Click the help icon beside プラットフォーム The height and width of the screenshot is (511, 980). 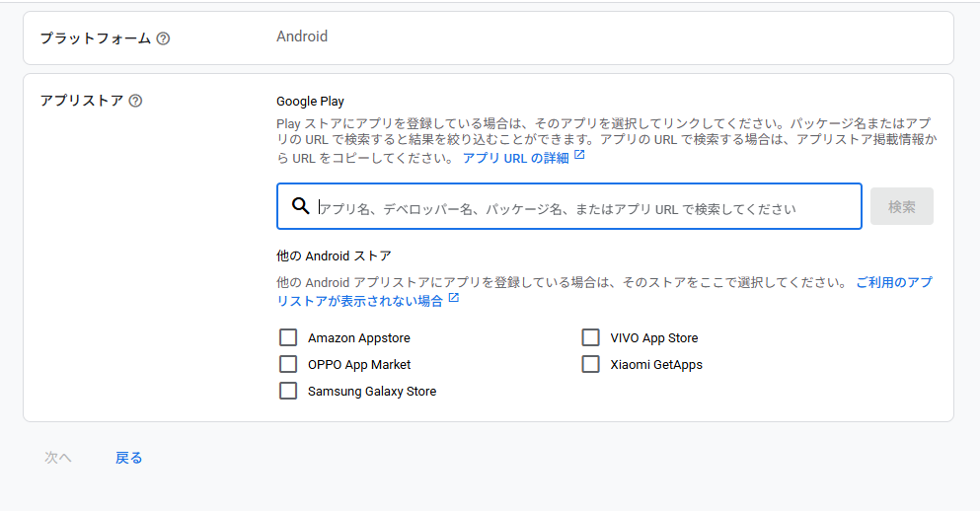(x=163, y=38)
